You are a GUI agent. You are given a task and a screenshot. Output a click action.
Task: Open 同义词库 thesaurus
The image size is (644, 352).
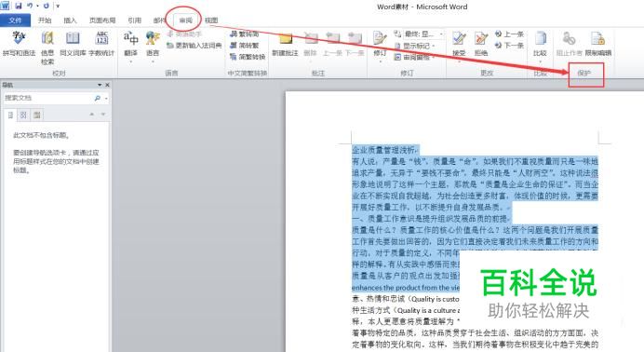(73, 44)
